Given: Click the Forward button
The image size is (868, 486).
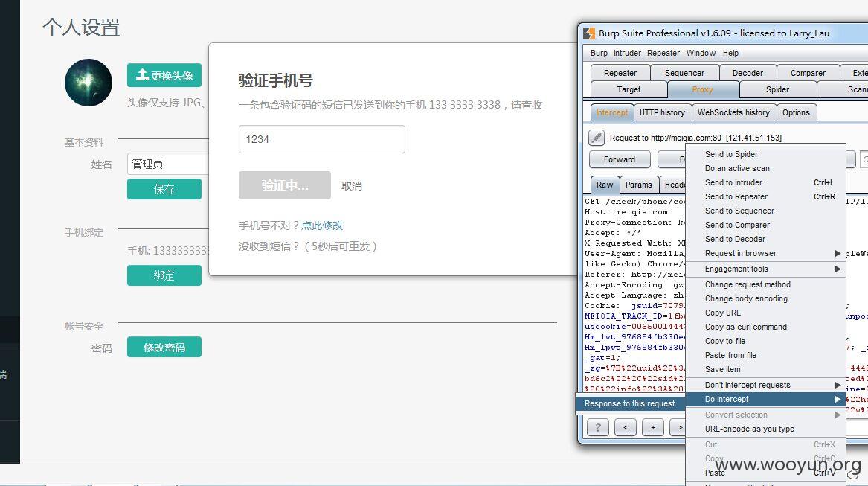Looking at the screenshot, I should (x=620, y=159).
